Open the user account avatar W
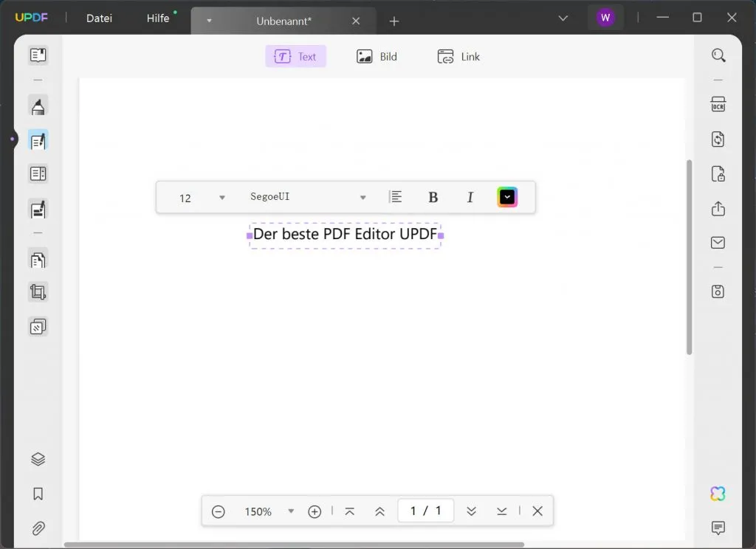 pyautogui.click(x=605, y=18)
